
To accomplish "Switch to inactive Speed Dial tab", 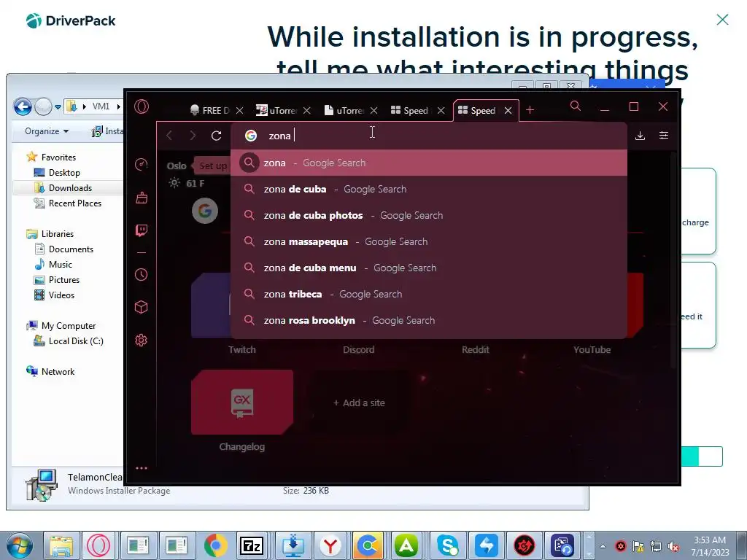I will click(x=410, y=111).
